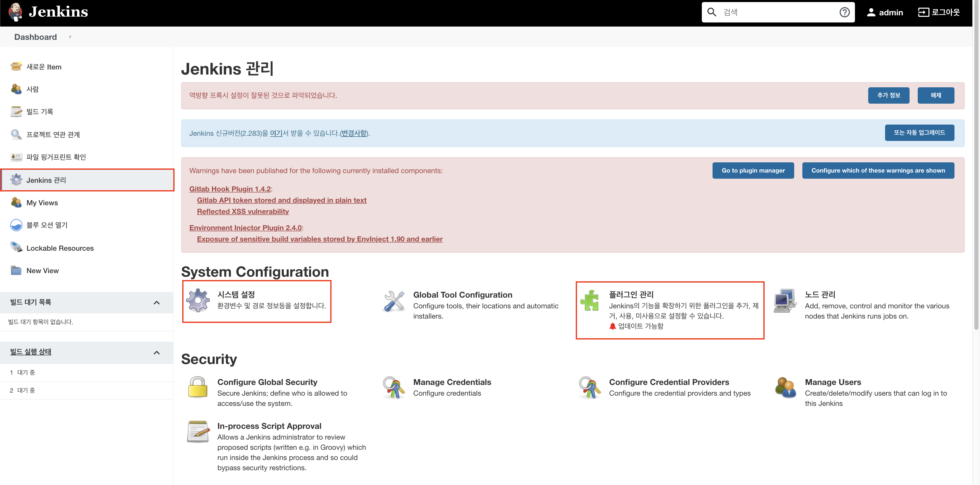The image size is (980, 485).
Task: Open Exposure of sensitive build variables link
Action: tap(320, 239)
